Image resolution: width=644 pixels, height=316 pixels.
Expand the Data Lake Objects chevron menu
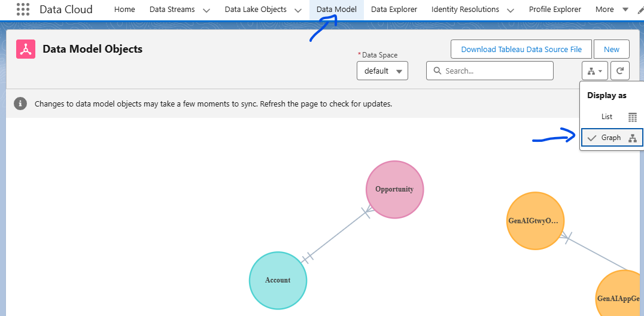point(297,10)
